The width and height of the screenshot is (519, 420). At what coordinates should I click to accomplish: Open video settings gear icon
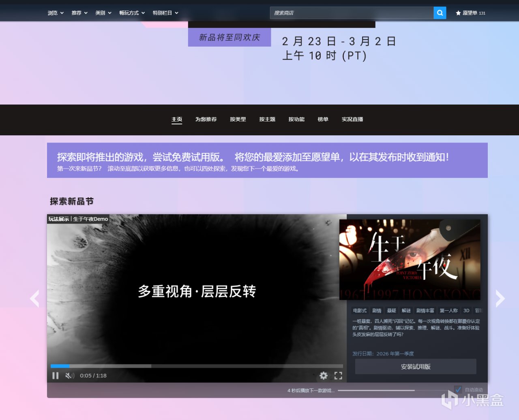(x=324, y=375)
